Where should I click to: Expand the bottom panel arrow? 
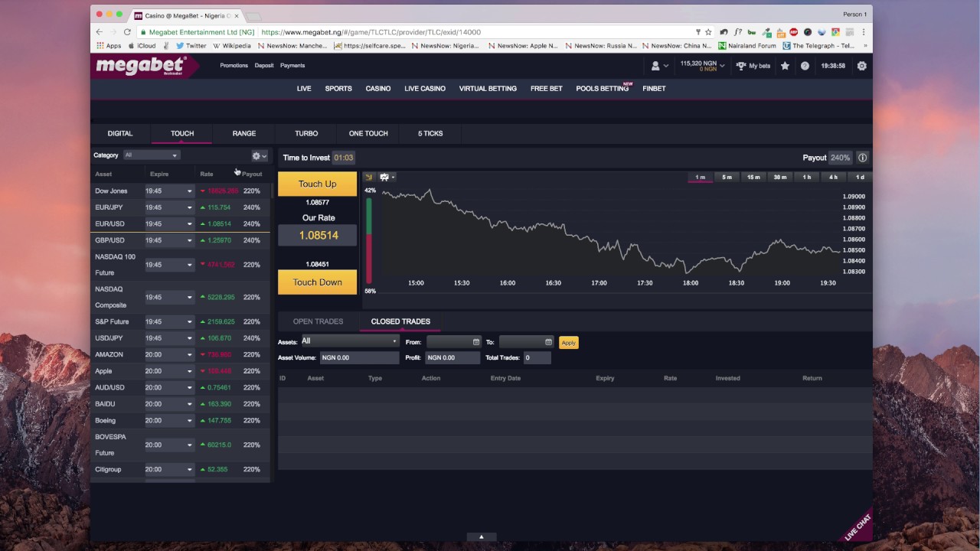(482, 537)
